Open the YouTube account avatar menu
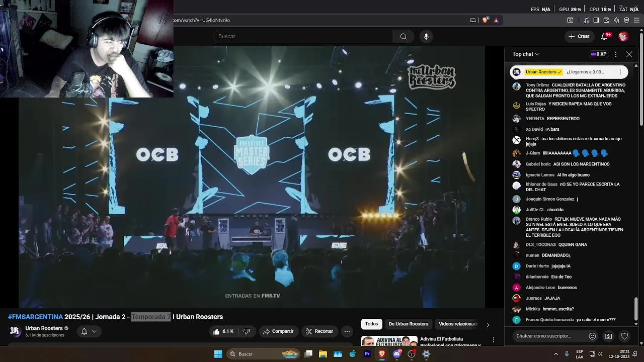Viewport: 644px width, 362px height. coord(623,36)
